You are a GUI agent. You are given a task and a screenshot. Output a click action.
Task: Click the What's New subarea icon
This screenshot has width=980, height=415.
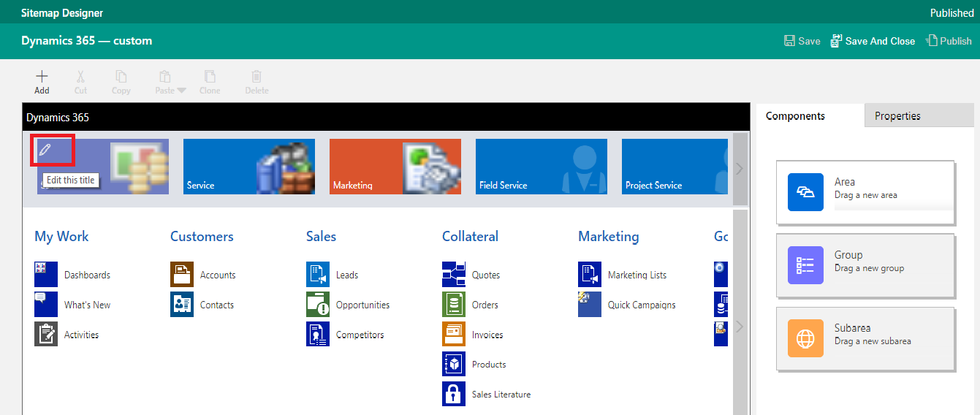click(x=46, y=305)
